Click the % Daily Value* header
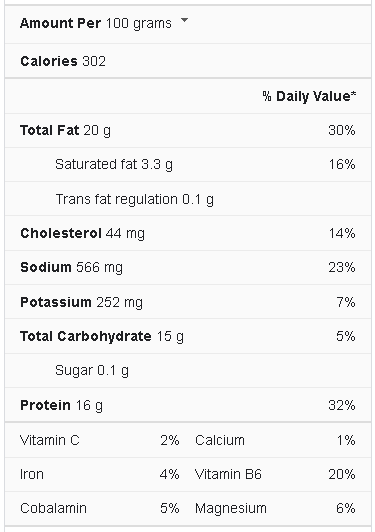 (309, 96)
